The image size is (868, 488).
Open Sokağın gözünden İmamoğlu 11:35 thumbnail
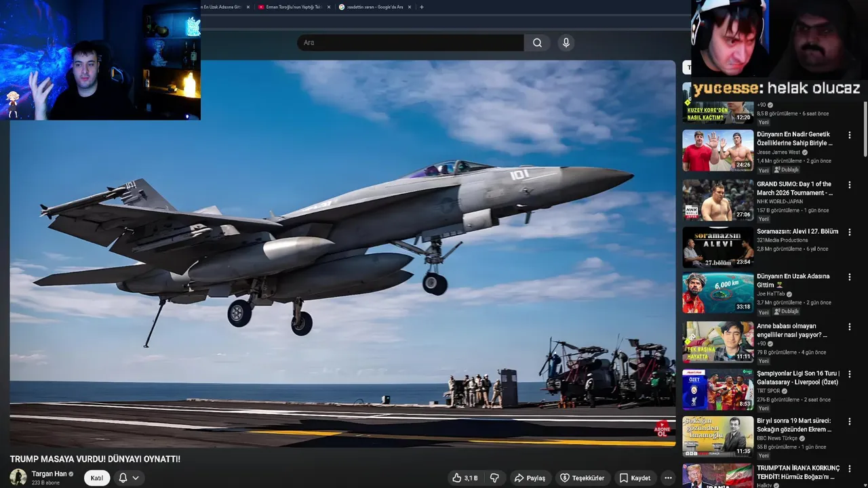(717, 437)
